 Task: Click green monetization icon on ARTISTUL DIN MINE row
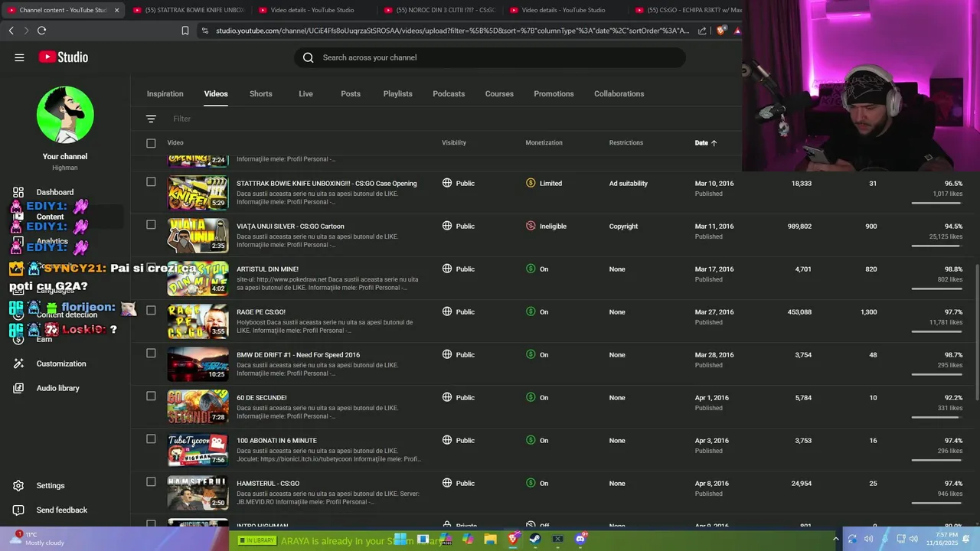tap(531, 269)
